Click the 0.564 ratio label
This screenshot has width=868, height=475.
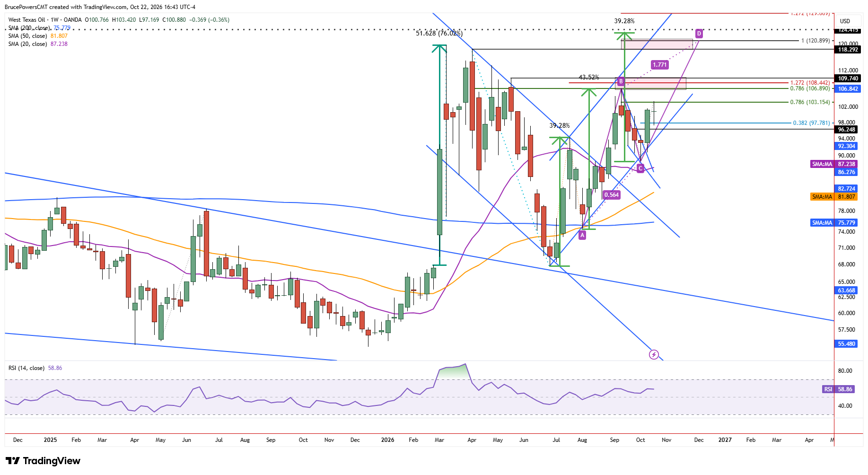coord(612,195)
